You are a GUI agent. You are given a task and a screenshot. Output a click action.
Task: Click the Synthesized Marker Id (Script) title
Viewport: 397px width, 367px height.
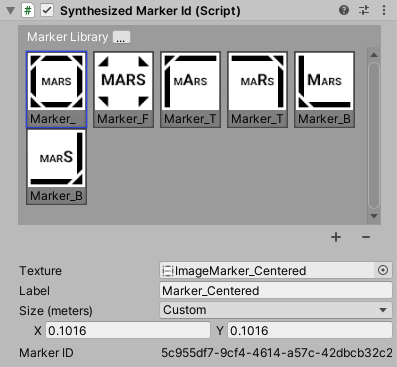150,11
